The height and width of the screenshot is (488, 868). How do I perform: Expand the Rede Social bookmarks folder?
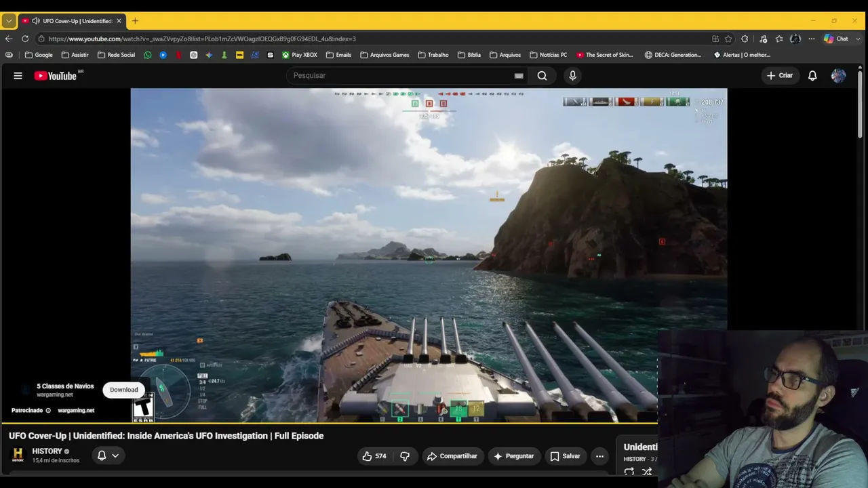pos(116,55)
